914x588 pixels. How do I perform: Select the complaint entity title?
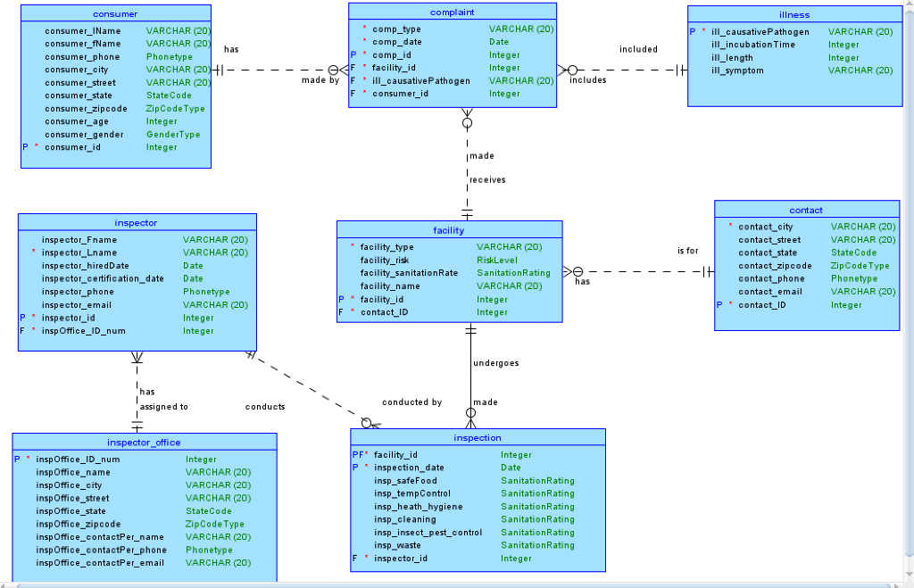453,12
